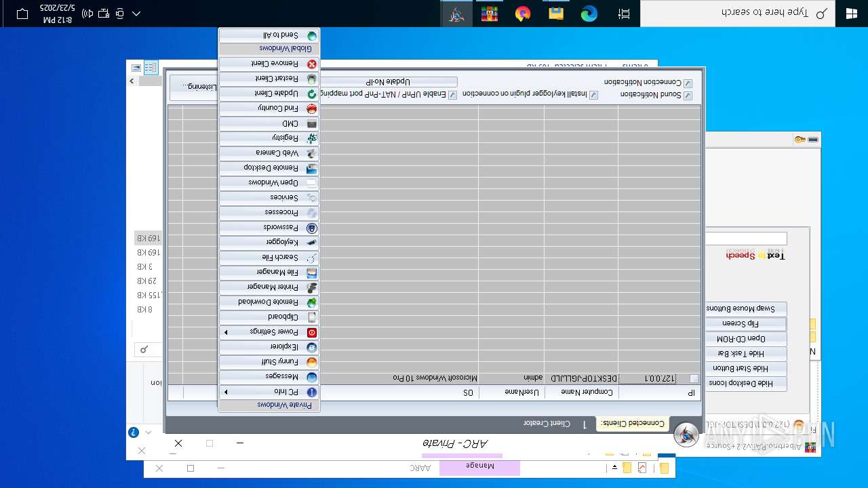Click the Flip Screen button

click(x=745, y=323)
